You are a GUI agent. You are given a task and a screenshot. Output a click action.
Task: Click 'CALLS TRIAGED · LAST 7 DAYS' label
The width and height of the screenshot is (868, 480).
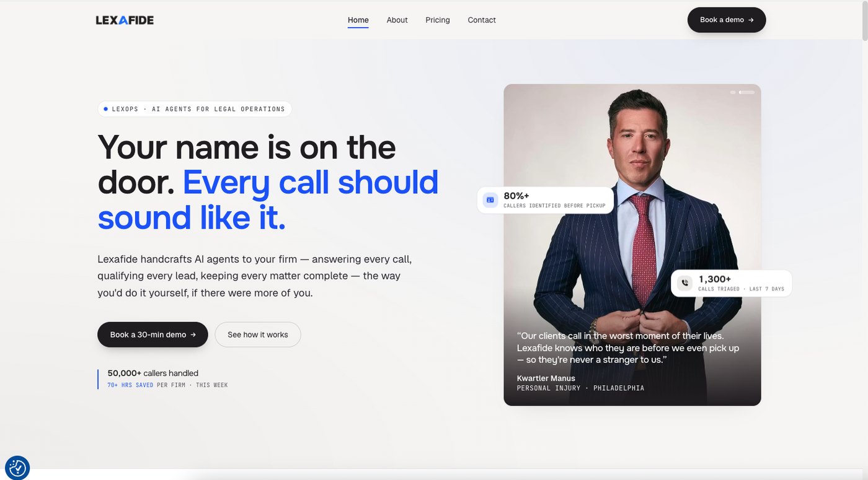pos(741,289)
